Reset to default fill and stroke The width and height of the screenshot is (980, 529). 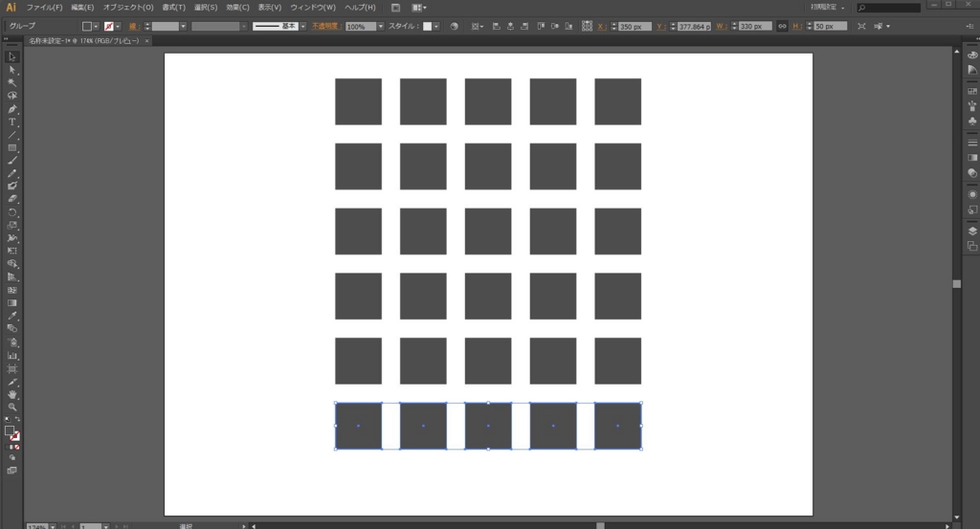[x=8, y=419]
